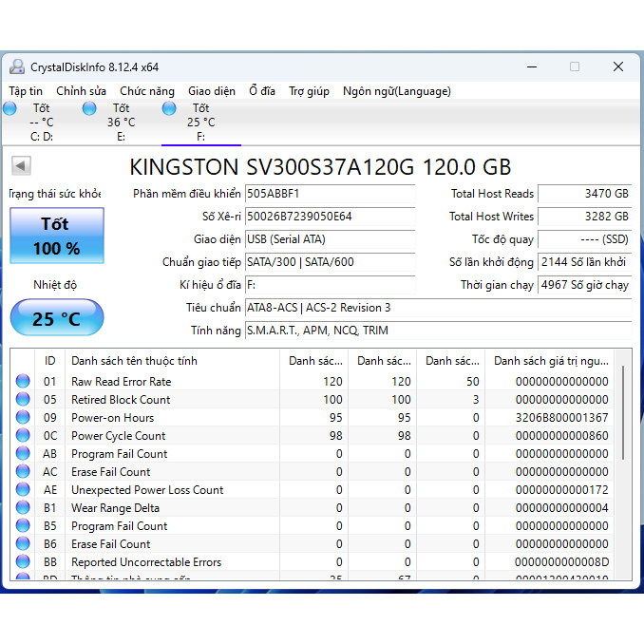Viewport: 644px width, 644px height.
Task: Click status orb for Raw Read Error Rate
Action: [23, 381]
